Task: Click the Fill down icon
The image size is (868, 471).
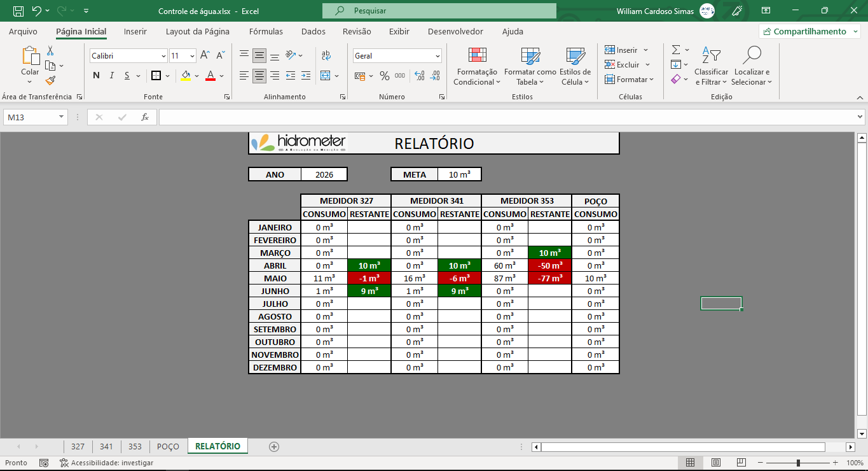Action: (x=676, y=64)
